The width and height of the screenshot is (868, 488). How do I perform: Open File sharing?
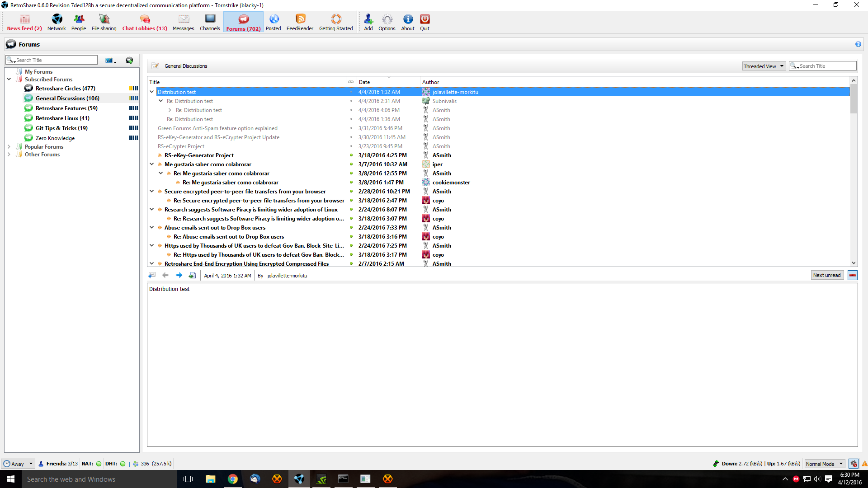104,22
